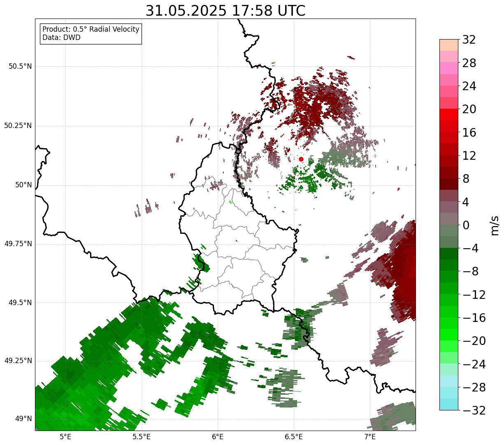Click the colorbar value 32
This screenshot has height=445, width=504.
click(x=469, y=40)
